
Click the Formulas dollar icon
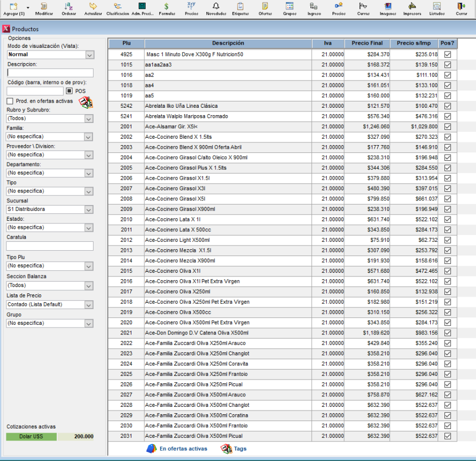[167, 7]
